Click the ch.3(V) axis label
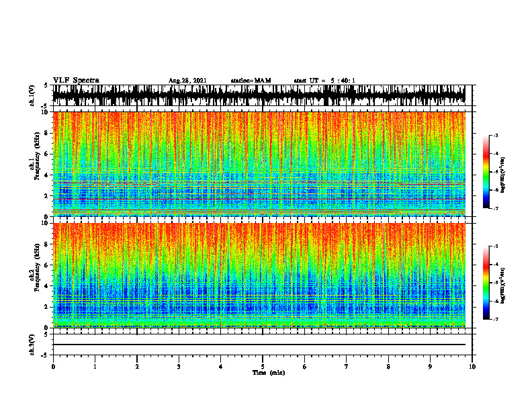The width and height of the screenshot is (532, 411). 32,345
